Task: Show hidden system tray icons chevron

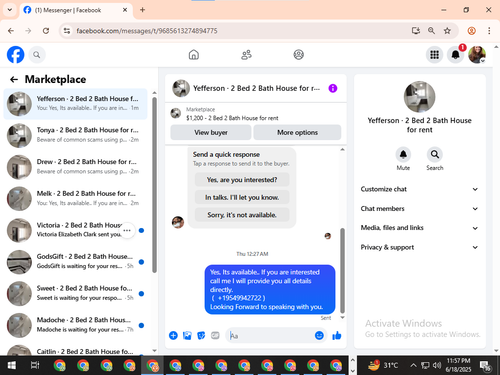Action: 413,365
